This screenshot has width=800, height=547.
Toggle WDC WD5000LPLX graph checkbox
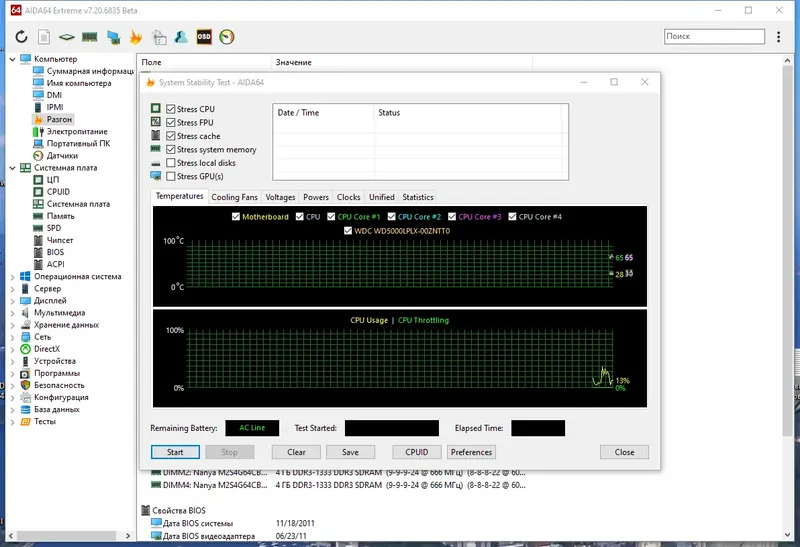pyautogui.click(x=348, y=231)
